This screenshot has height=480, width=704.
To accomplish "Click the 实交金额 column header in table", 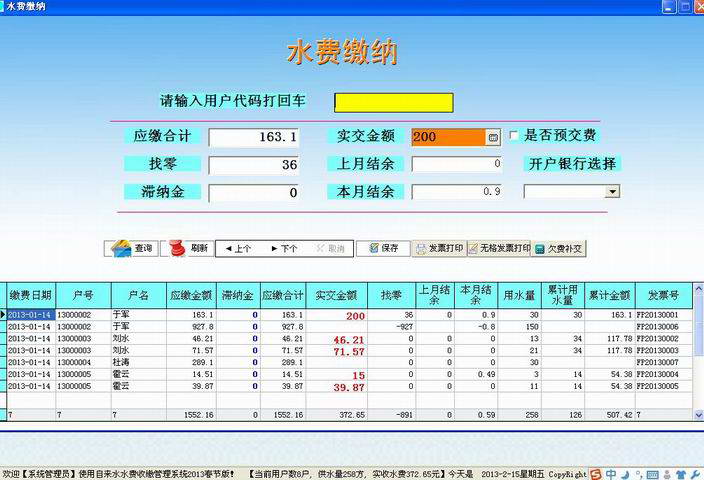I will point(336,295).
